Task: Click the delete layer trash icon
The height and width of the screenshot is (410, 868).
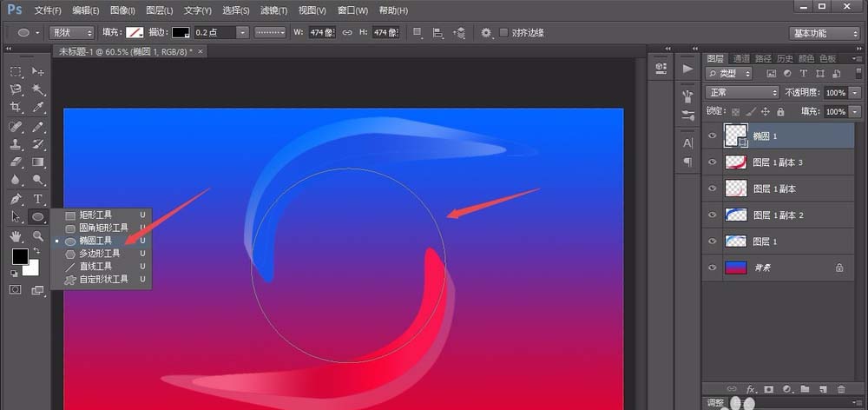Action: click(x=840, y=389)
